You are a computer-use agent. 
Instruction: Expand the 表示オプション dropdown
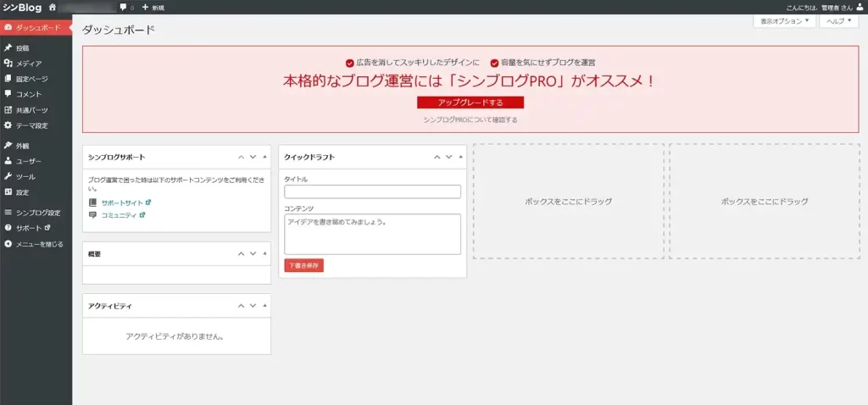point(784,21)
